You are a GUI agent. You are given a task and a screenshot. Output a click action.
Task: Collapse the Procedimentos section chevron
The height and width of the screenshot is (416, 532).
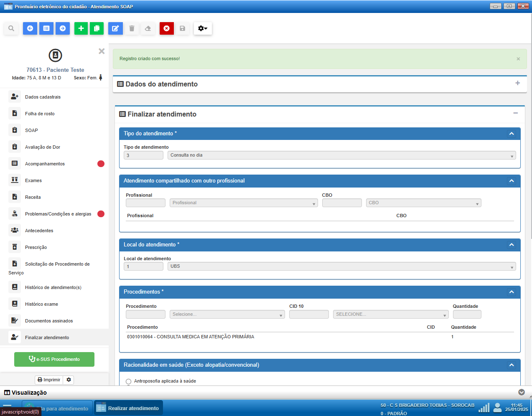tap(512, 292)
